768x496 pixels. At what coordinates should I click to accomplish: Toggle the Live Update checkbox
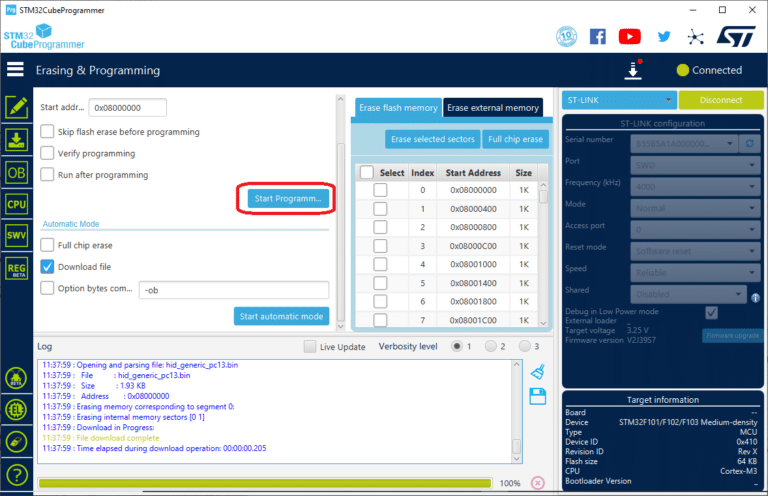tap(310, 347)
